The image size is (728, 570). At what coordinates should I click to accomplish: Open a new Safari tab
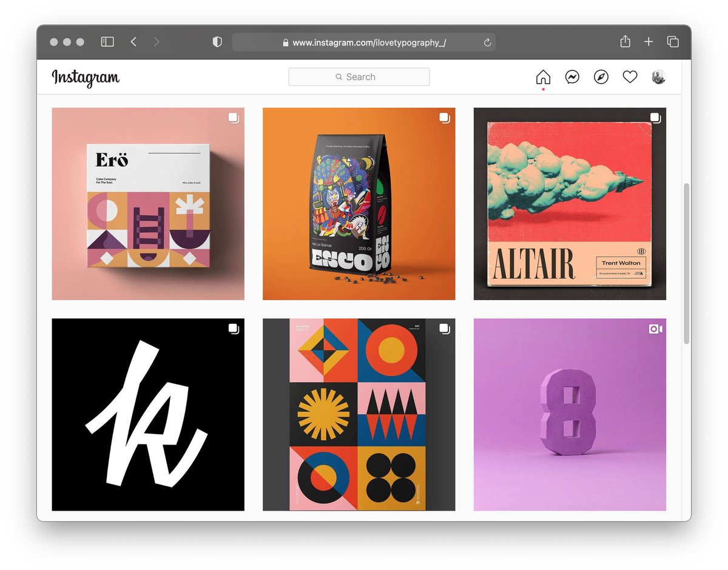(x=649, y=42)
